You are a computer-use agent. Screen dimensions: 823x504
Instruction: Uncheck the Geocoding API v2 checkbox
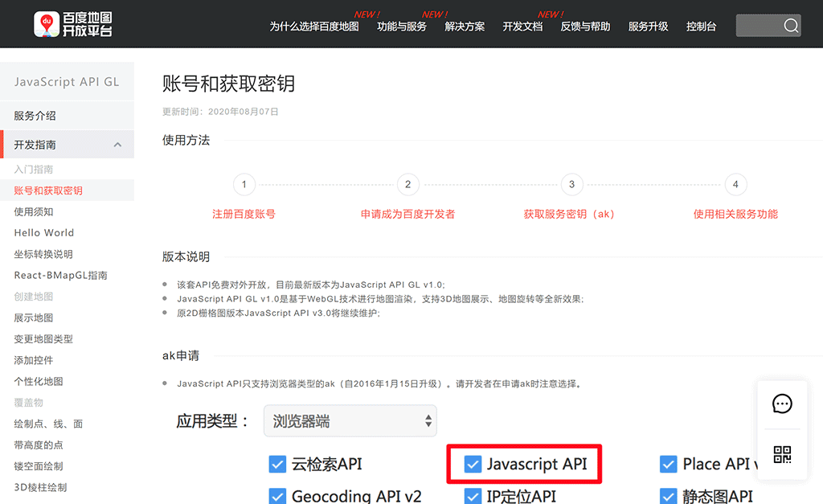(277, 496)
